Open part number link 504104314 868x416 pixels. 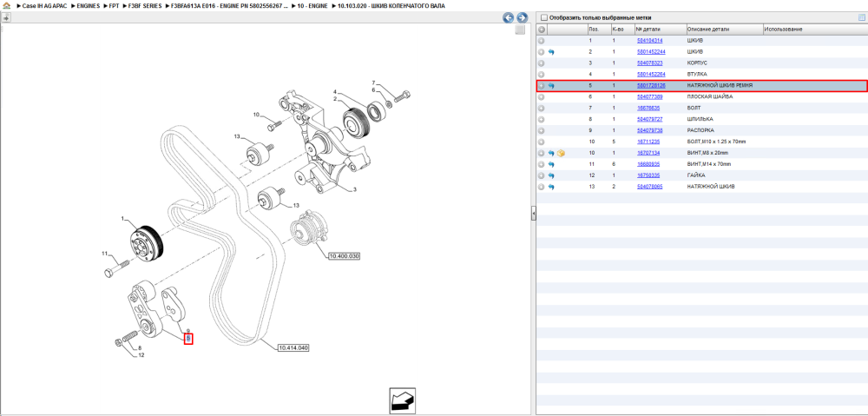pyautogui.click(x=650, y=41)
